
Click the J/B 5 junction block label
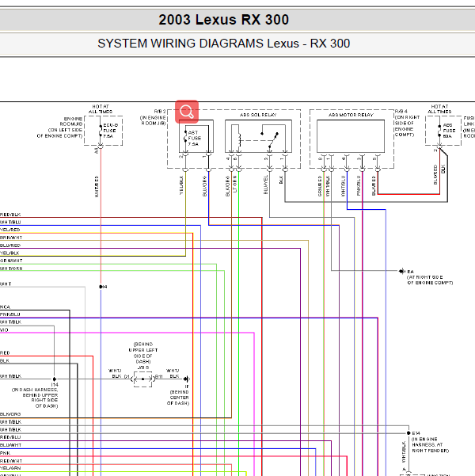coord(143,367)
